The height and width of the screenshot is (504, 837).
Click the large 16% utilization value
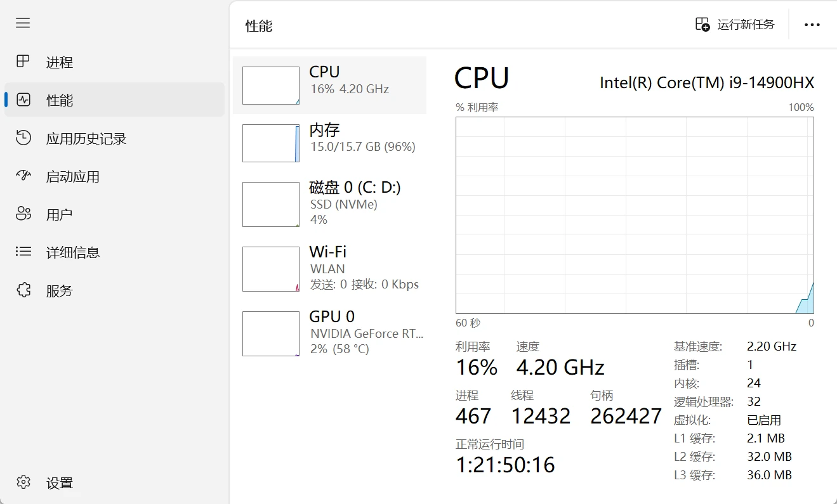pos(477,367)
